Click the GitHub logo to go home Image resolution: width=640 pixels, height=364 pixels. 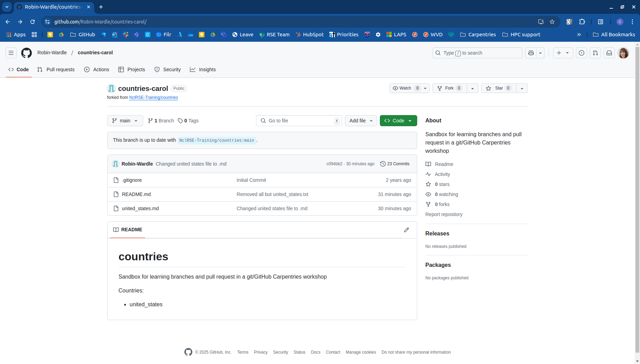[26, 53]
